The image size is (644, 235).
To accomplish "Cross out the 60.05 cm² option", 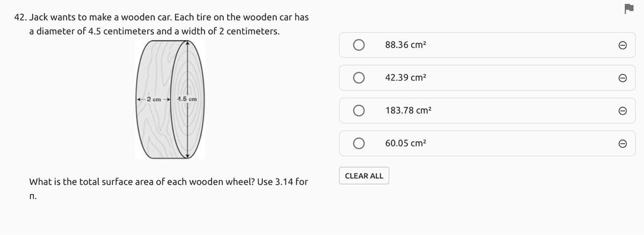I will (x=622, y=144).
